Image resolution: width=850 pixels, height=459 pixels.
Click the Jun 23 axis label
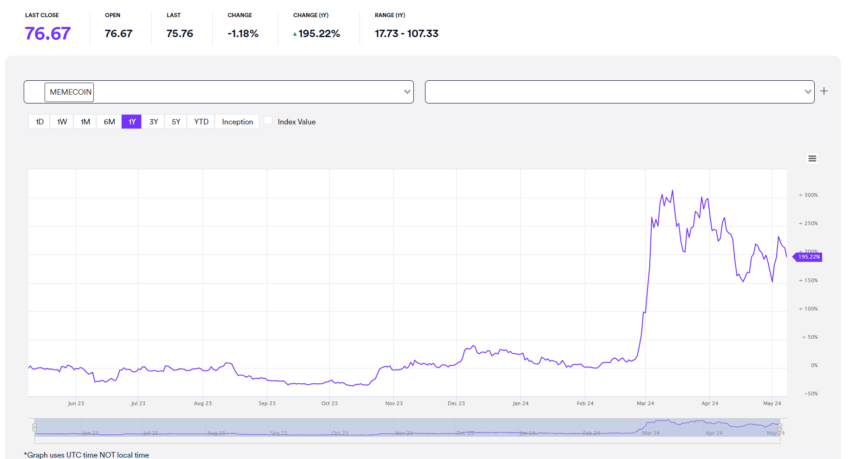point(76,403)
